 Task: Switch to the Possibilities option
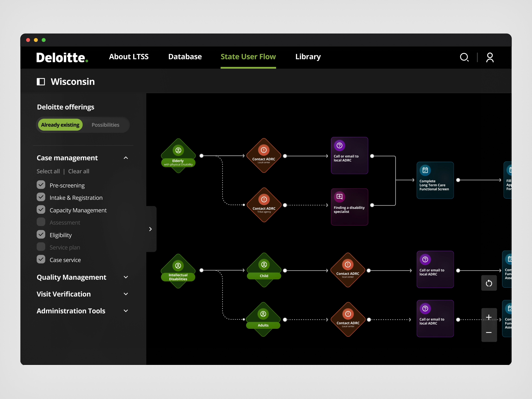click(105, 125)
